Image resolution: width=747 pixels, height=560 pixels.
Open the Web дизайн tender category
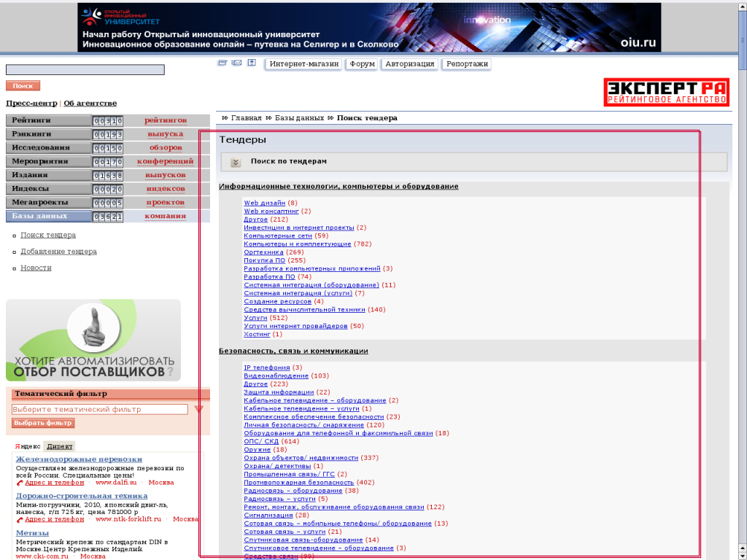[264, 203]
